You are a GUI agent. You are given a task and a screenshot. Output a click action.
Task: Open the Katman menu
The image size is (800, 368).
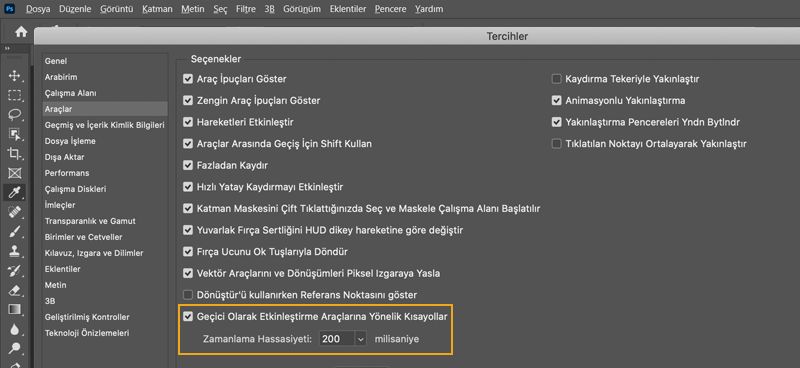click(x=157, y=9)
